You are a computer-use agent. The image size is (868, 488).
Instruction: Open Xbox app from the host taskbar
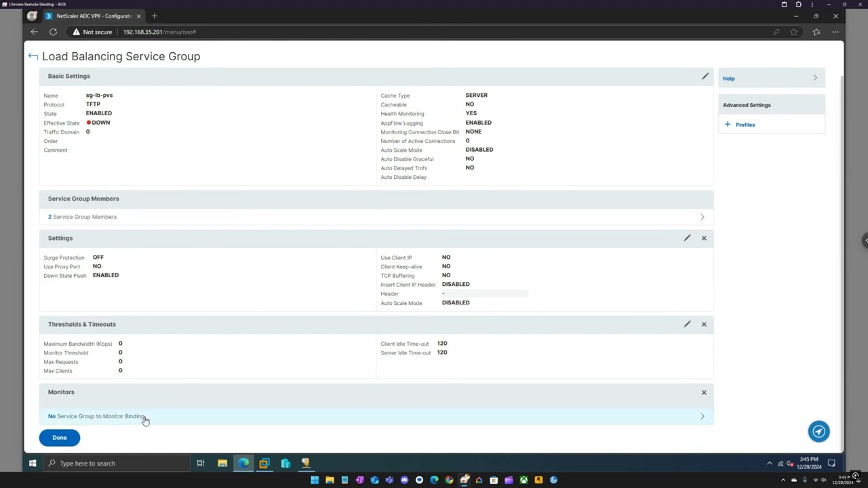click(524, 480)
